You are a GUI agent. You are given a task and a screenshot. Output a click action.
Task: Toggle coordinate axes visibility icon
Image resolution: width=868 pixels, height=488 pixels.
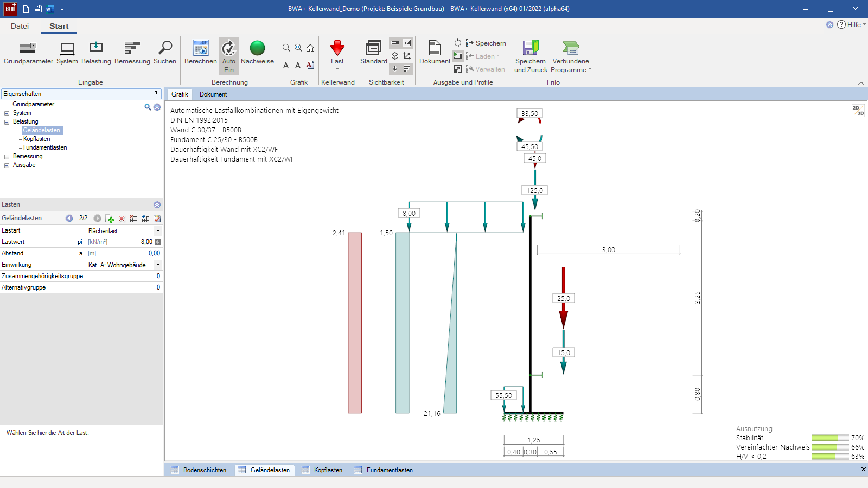407,56
